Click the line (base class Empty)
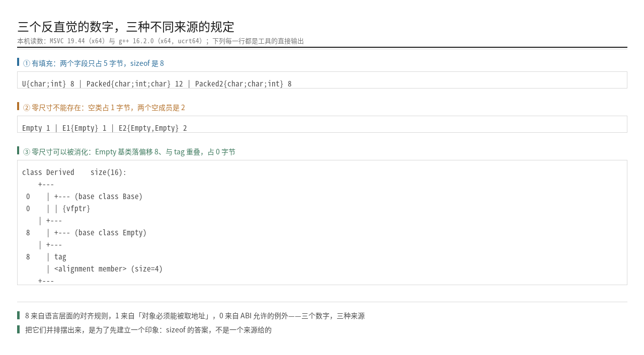 pos(87,233)
